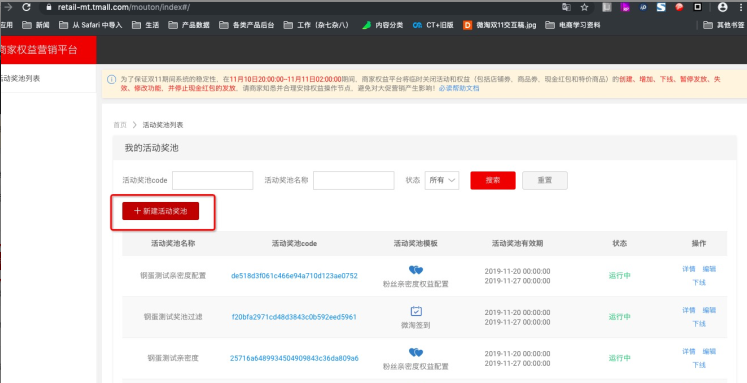The height and width of the screenshot is (383, 747).
Task: Open the 电商学习资料 bookmark folder
Action: pos(573,25)
